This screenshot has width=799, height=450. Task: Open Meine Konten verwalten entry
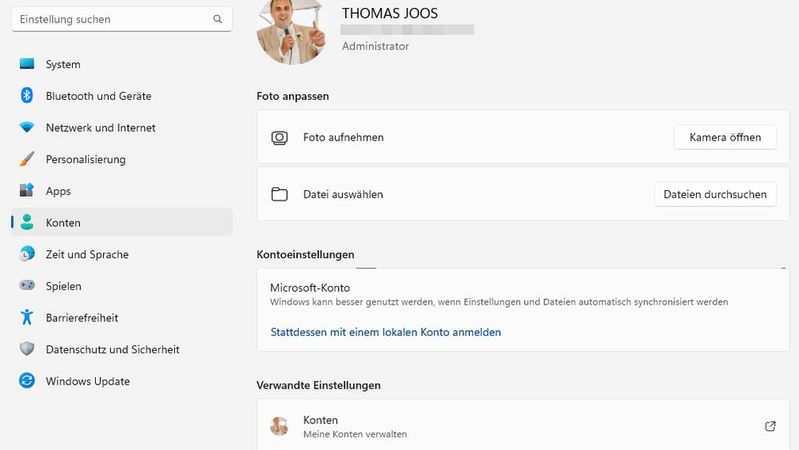pos(523,425)
